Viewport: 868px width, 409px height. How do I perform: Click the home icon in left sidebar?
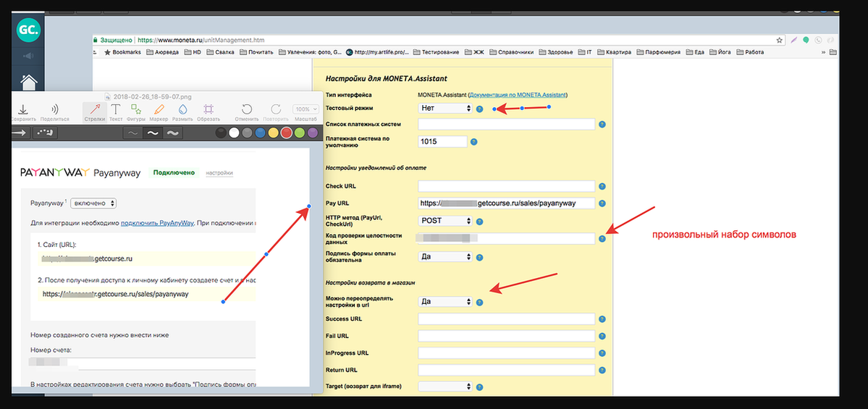tap(28, 81)
